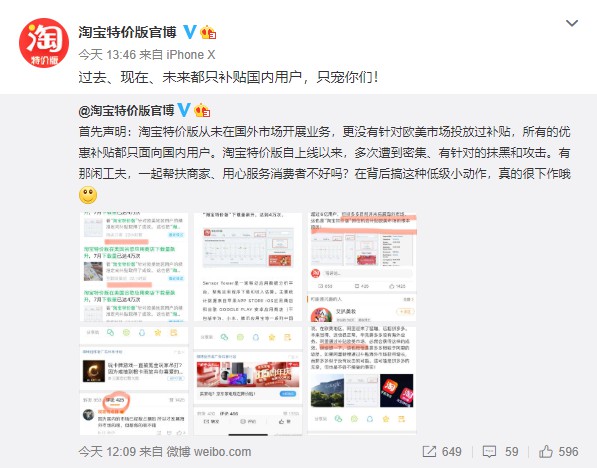Image resolution: width=597 pixels, height=468 pixels.
Task: Like the post with thumbs-up icon 596
Action: point(559,452)
